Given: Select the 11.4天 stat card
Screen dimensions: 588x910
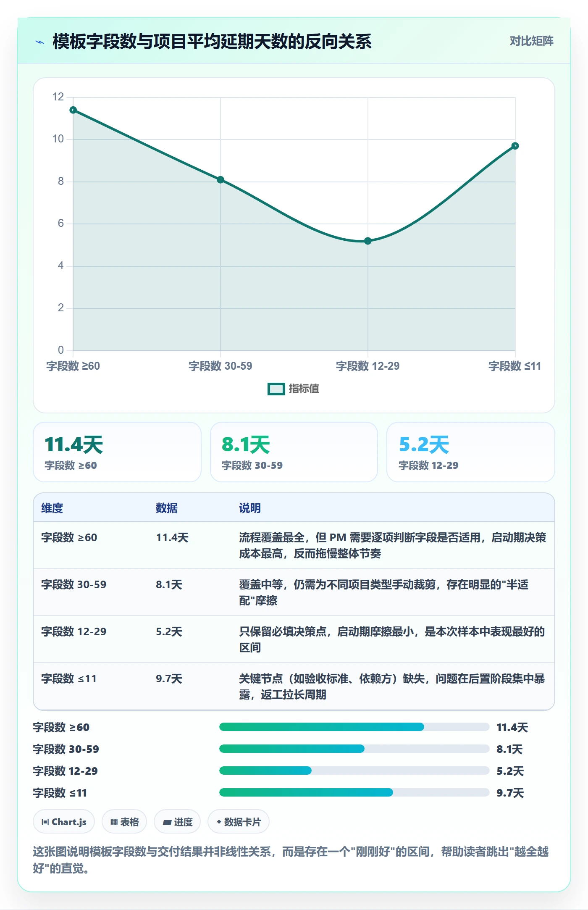Looking at the screenshot, I should pos(117,452).
